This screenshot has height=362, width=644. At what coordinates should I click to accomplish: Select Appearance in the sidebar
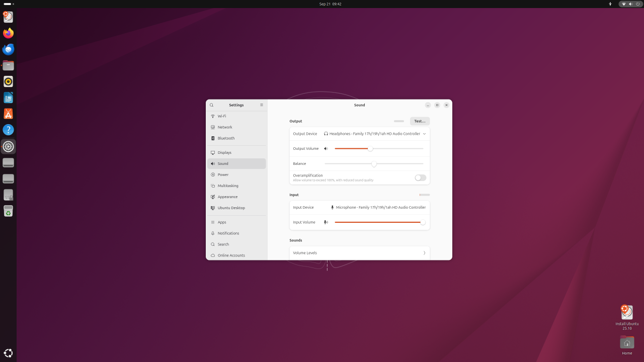pyautogui.click(x=236, y=197)
